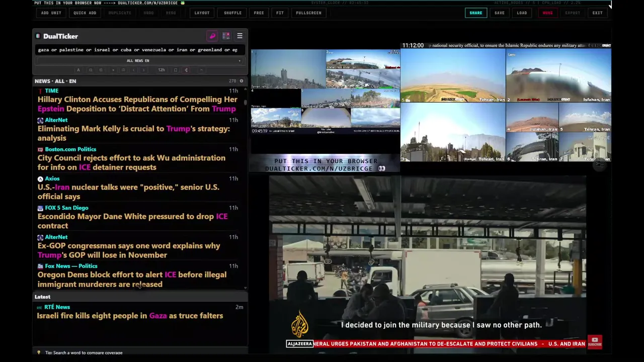The height and width of the screenshot is (362, 644).
Task: Click the Fox News Politics source icon
Action: (x=40, y=266)
